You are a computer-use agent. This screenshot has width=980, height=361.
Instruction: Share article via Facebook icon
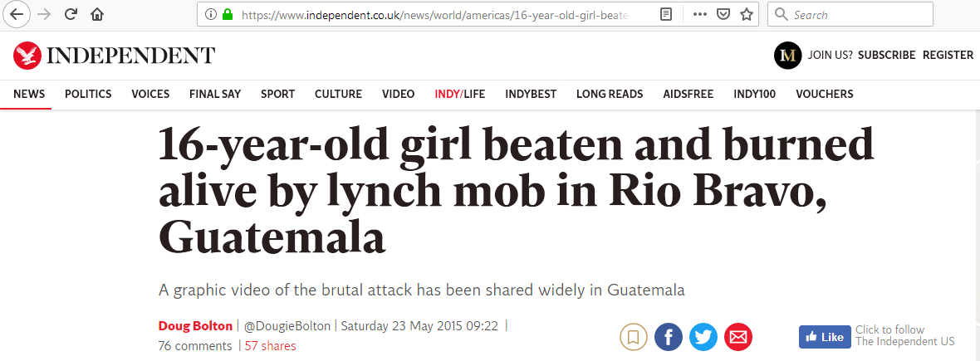668,338
